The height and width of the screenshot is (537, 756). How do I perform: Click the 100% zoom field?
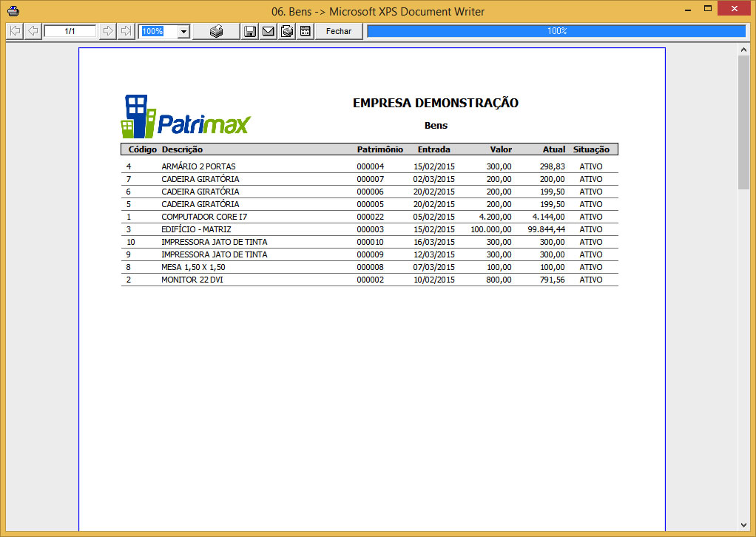[x=158, y=31]
